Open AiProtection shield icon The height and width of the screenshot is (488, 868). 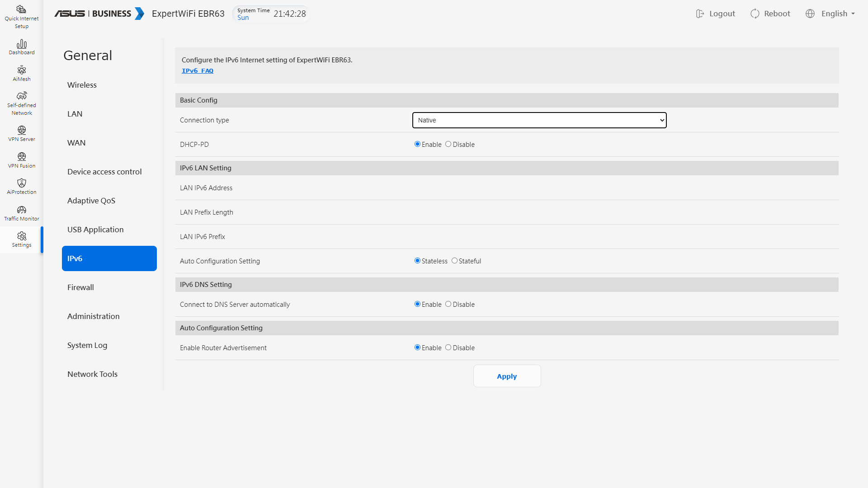21,183
